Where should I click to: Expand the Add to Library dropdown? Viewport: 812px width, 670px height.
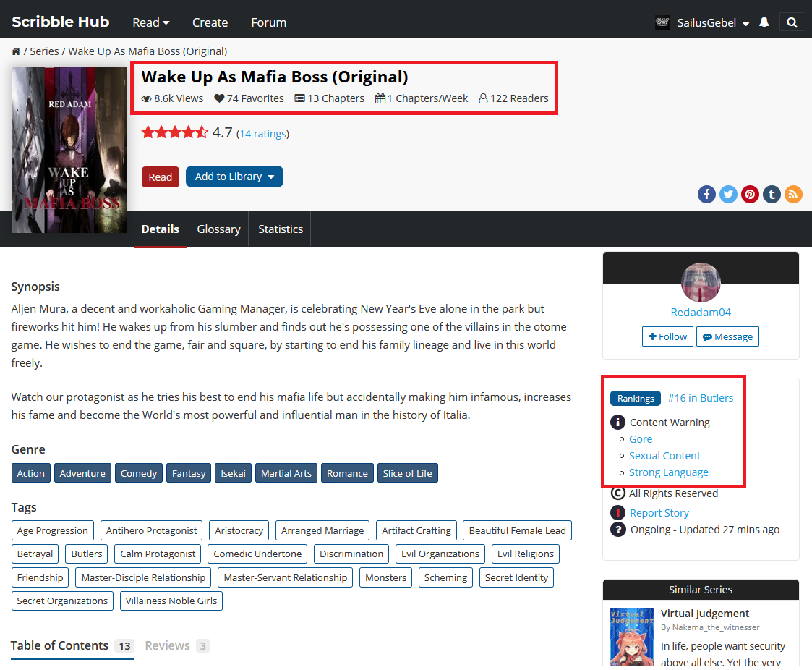pyautogui.click(x=234, y=177)
